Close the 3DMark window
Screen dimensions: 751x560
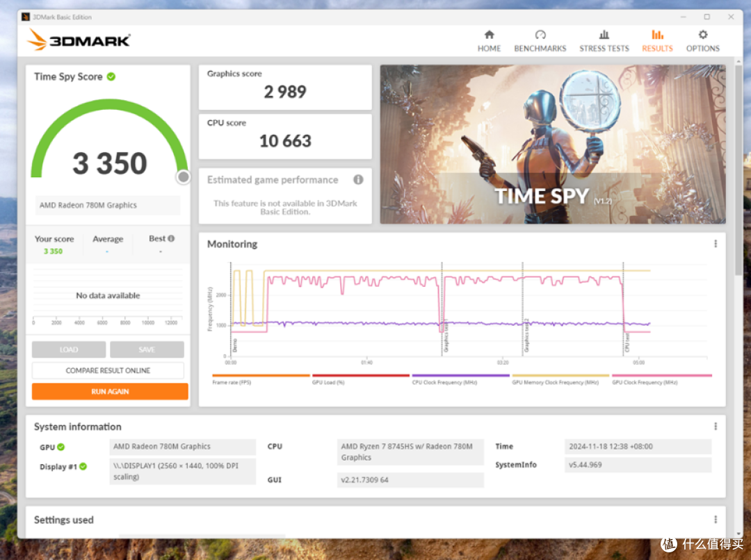click(x=731, y=17)
